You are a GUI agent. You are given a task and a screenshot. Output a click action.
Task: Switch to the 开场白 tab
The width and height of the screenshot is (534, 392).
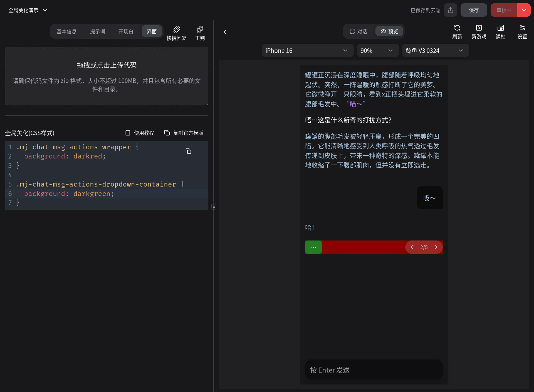pos(126,31)
